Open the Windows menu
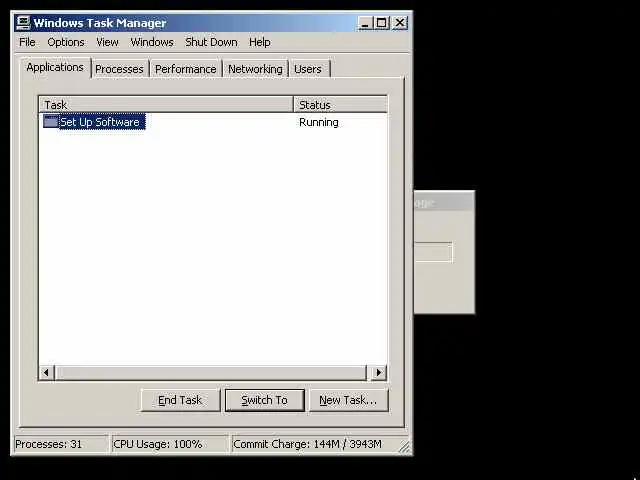Viewport: 640px width, 480px height. (x=152, y=42)
